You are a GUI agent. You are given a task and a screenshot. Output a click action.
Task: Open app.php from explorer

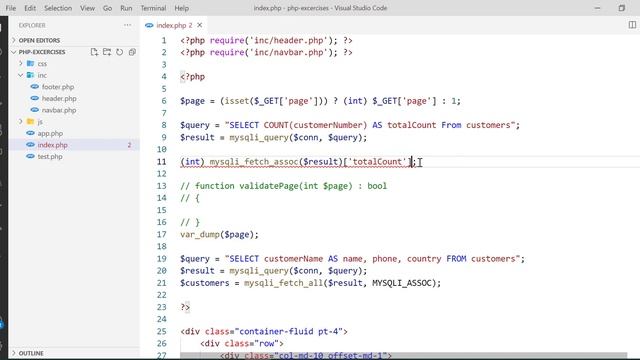pos(50,133)
